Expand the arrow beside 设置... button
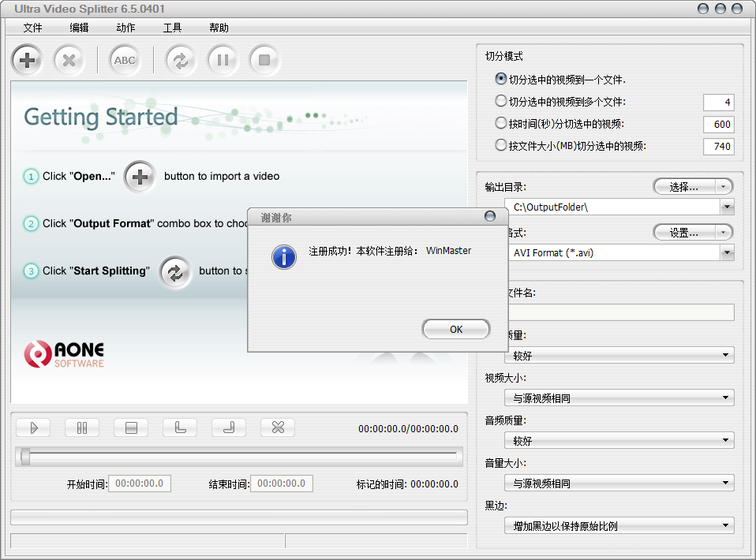This screenshot has width=756, height=560. click(723, 233)
